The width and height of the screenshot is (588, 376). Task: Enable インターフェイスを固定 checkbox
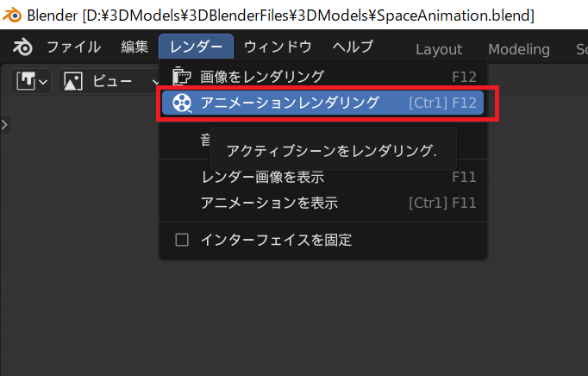182,240
